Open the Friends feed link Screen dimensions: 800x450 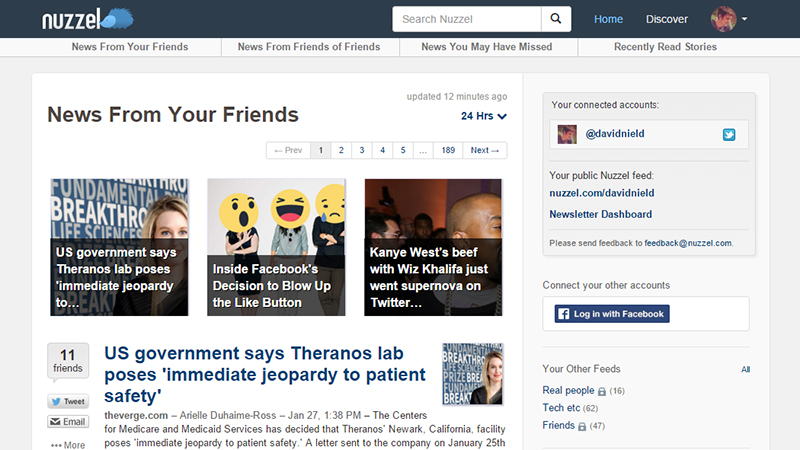point(558,426)
